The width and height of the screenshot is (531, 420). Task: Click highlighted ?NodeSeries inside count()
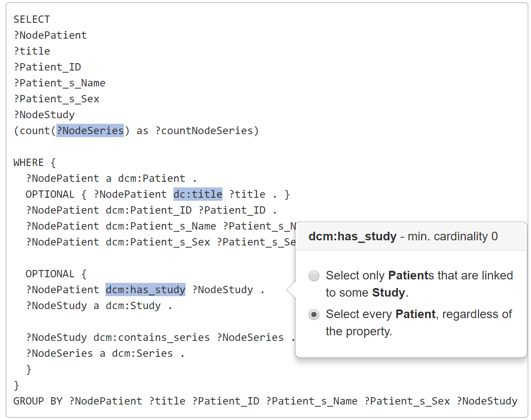(x=90, y=131)
